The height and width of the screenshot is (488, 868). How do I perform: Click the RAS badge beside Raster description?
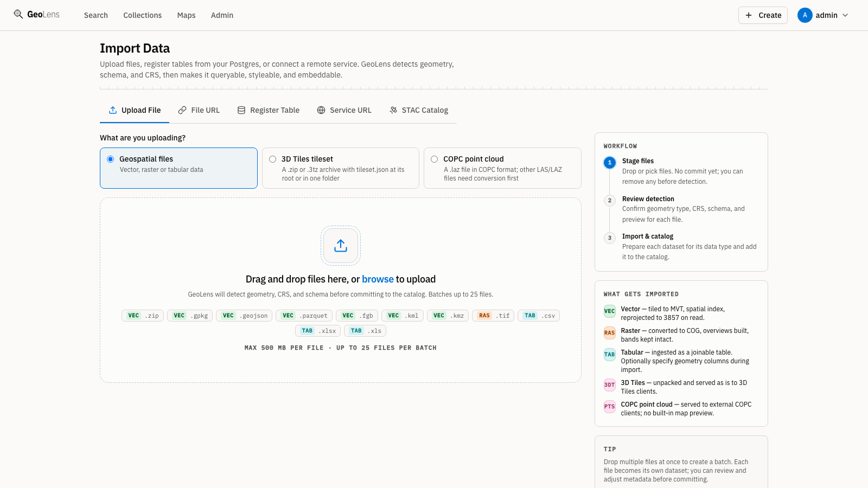[610, 333]
